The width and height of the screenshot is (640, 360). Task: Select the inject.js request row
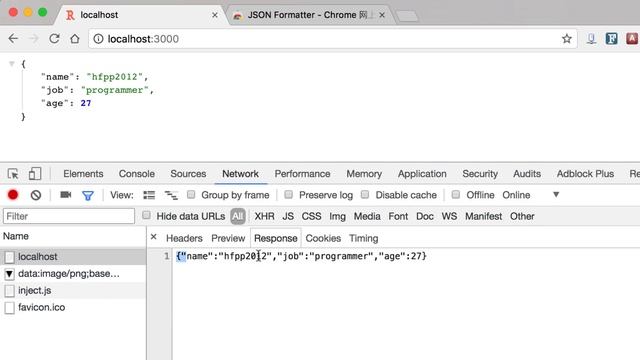pos(73,291)
